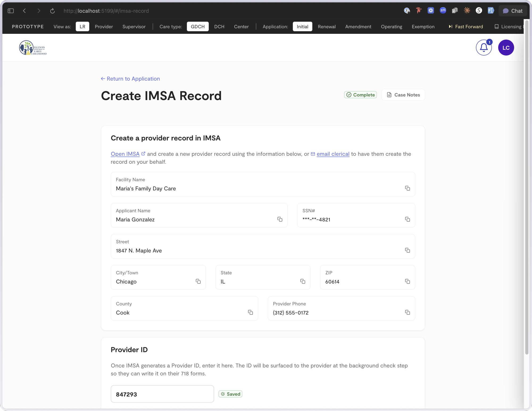Screen dimensions: 532x411
Task: Click the orange bird extension icon
Action: coord(419,11)
